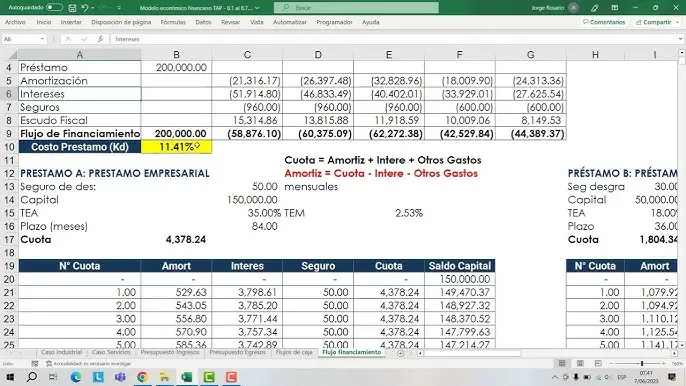This screenshot has width=686, height=386.
Task: Open the Programador tab
Action: [334, 22]
